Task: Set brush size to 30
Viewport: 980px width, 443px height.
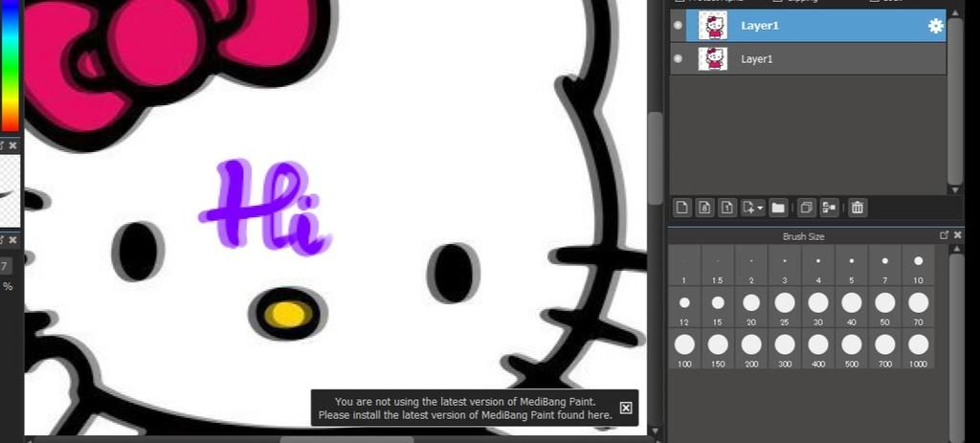Action: pyautogui.click(x=818, y=307)
